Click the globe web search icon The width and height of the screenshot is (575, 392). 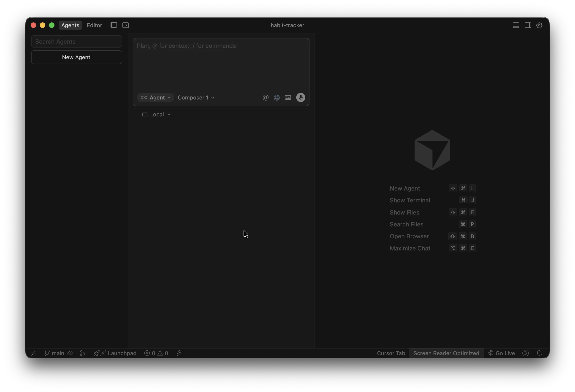pos(277,98)
